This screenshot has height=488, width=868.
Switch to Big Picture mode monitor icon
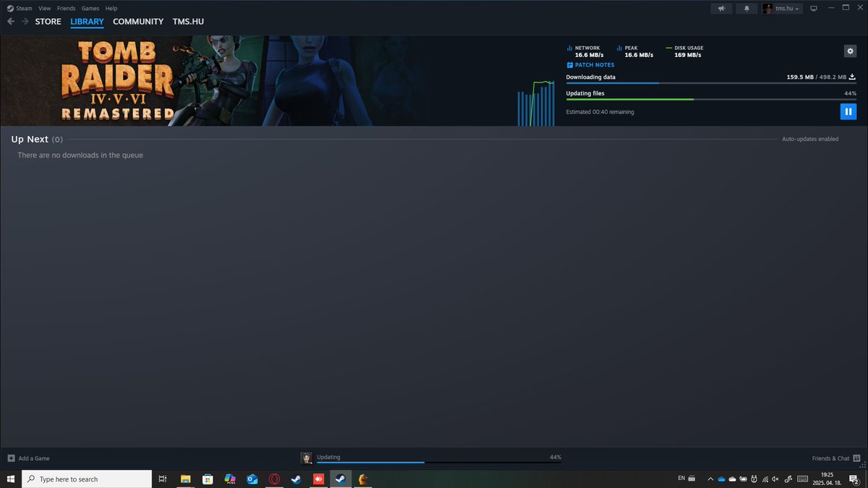pos(814,9)
